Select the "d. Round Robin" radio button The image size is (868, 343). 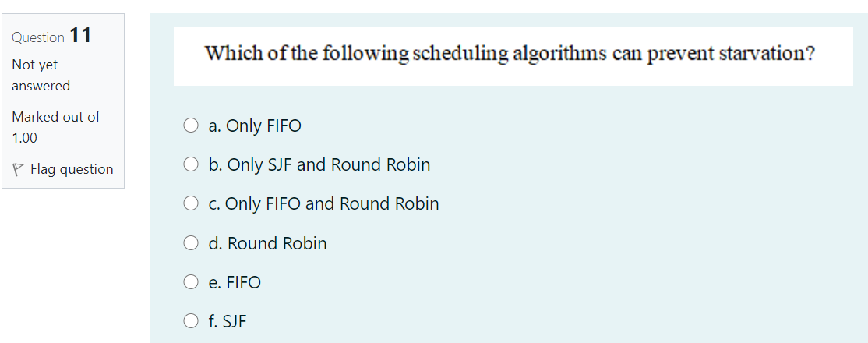coord(191,243)
